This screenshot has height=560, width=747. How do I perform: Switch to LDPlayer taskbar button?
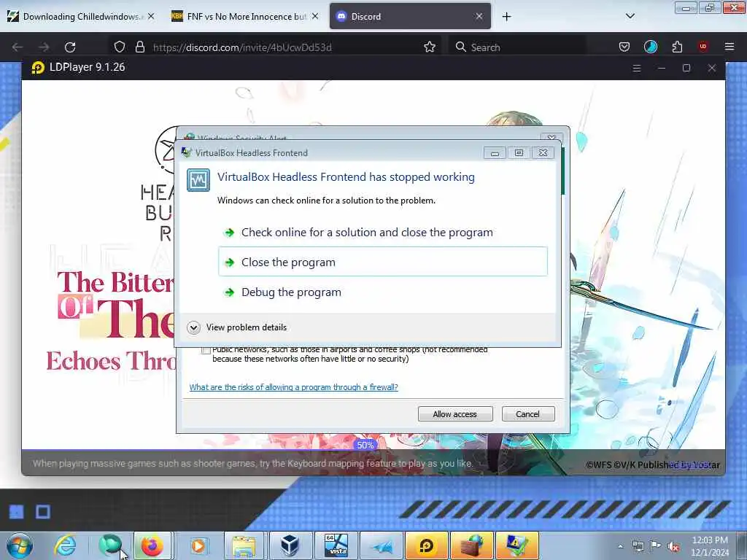426,545
